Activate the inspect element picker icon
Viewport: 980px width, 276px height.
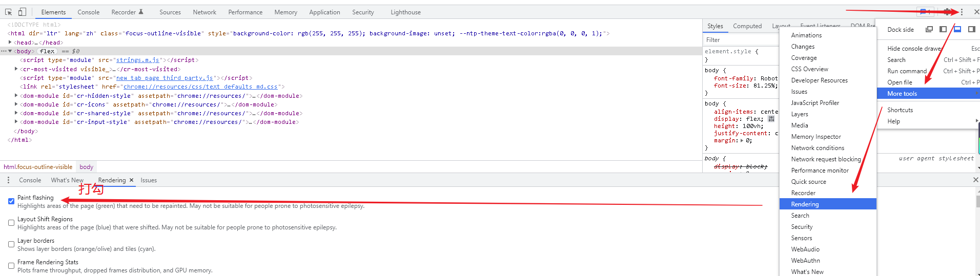tap(9, 12)
